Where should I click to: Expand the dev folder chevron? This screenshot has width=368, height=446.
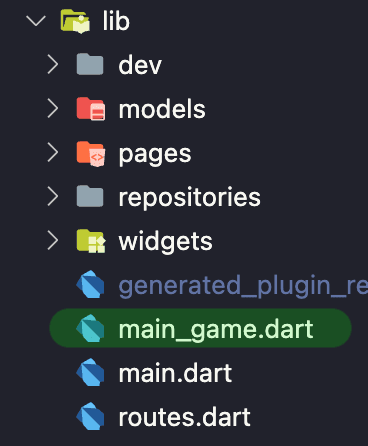[53, 64]
